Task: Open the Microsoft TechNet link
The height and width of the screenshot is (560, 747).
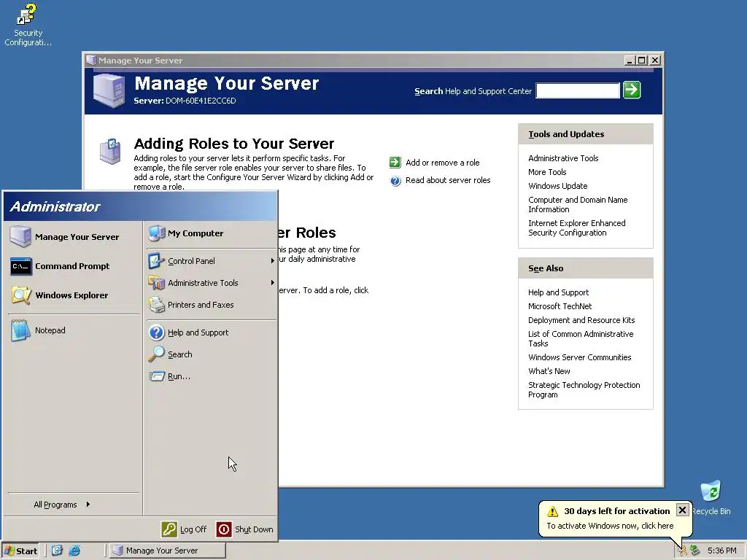Action: 560,306
